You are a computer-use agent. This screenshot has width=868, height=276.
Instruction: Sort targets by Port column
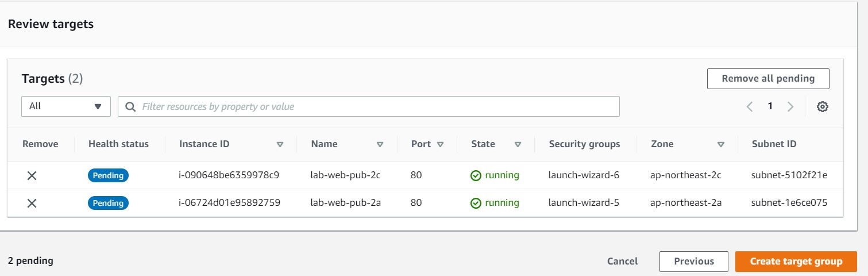(x=440, y=144)
